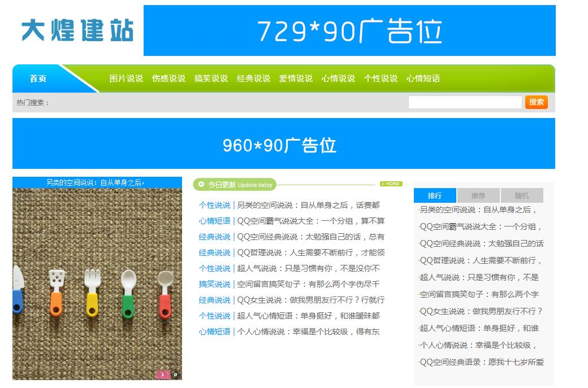Select slide indicator 1 on the image carousel

(x=162, y=374)
